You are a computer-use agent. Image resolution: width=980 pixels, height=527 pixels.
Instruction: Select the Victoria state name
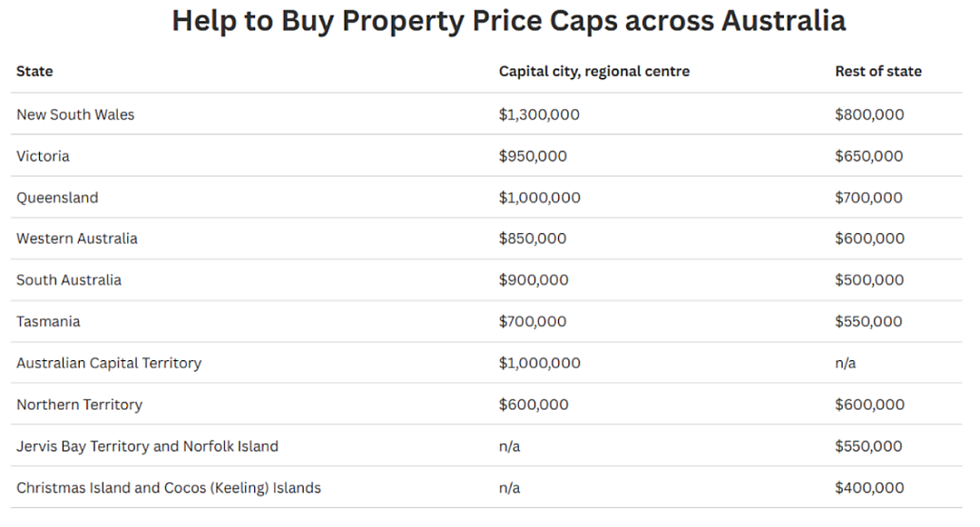point(43,156)
